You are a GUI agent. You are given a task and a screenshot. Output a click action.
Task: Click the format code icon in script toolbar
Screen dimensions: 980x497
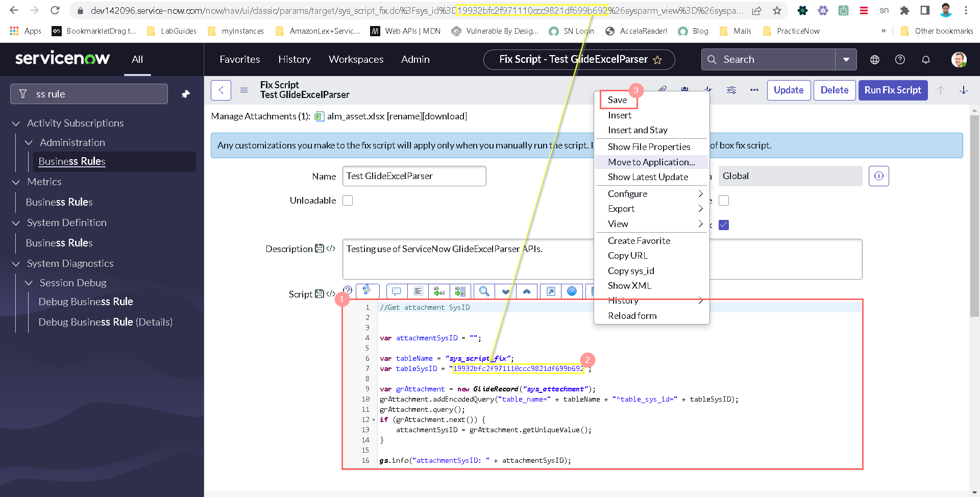pyautogui.click(x=418, y=291)
